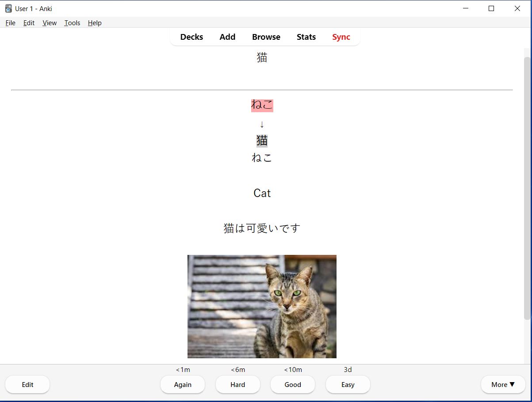Click the vertical scrollbar of the card view
Image resolution: width=532 pixels, height=402 pixels.
tap(527, 188)
